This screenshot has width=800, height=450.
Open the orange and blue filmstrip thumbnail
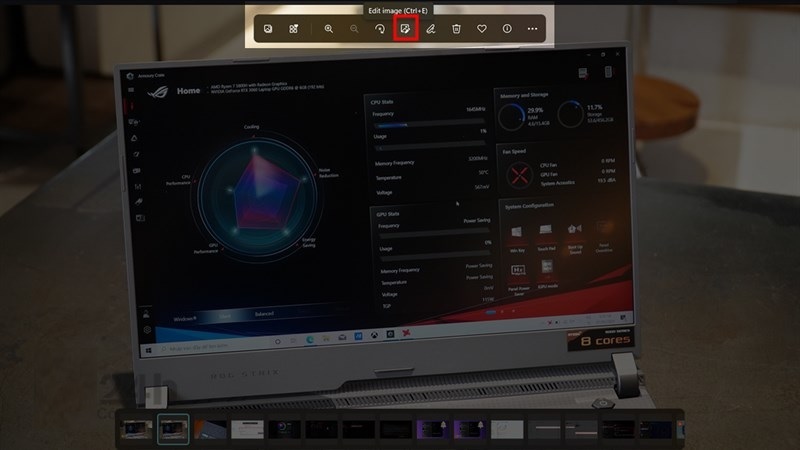(210, 430)
